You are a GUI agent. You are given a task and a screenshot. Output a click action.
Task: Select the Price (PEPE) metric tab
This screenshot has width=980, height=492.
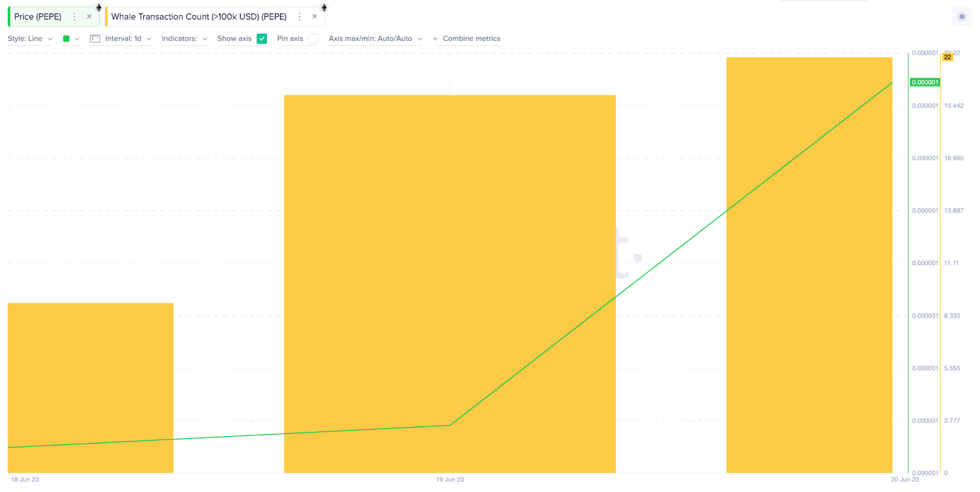pyautogui.click(x=38, y=17)
